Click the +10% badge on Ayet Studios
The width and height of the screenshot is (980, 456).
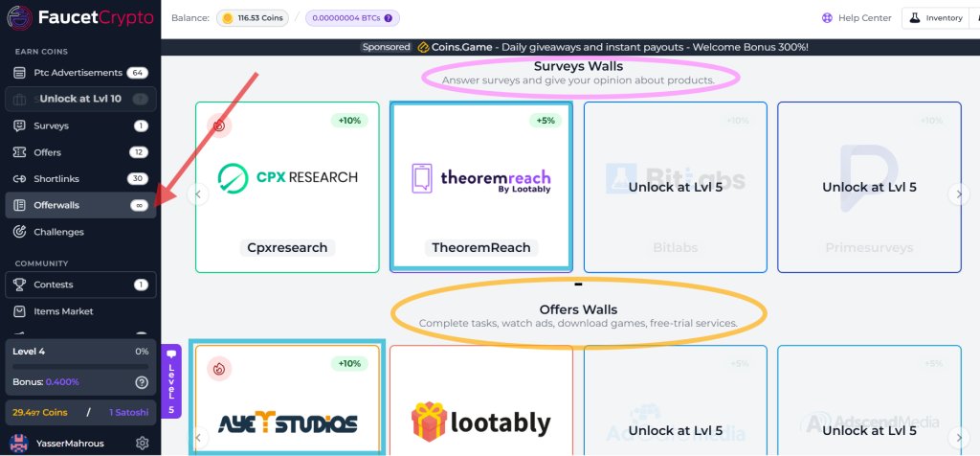pyautogui.click(x=349, y=363)
